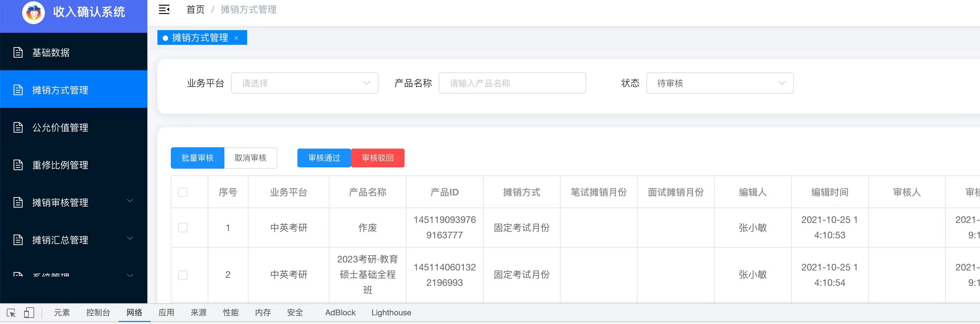
Task: Open 重修比例管理 in the sidebar
Action: (x=73, y=165)
